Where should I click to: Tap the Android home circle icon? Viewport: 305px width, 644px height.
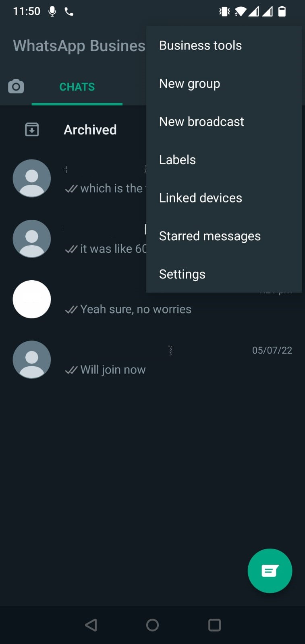click(x=152, y=625)
